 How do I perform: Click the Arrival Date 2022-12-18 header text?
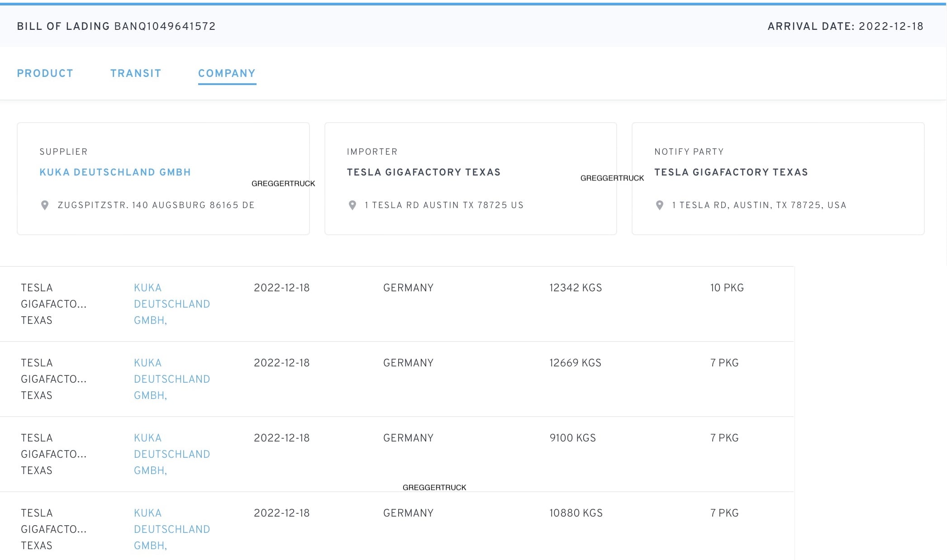point(845,26)
